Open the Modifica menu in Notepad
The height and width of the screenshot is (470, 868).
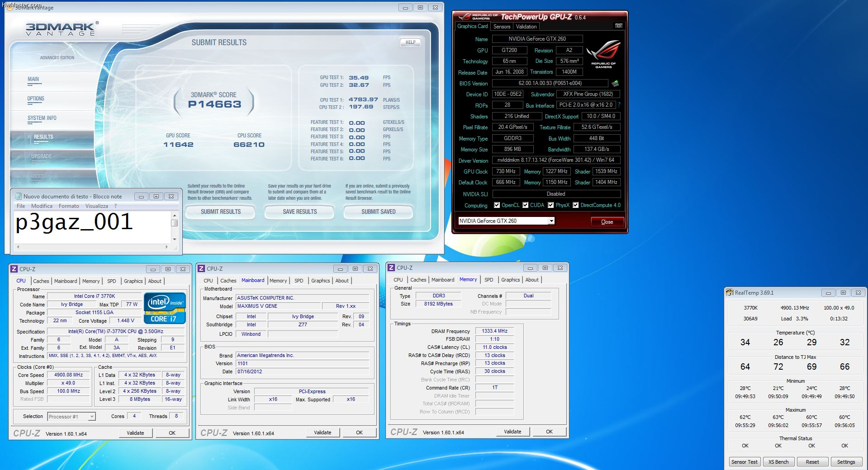[x=42, y=206]
